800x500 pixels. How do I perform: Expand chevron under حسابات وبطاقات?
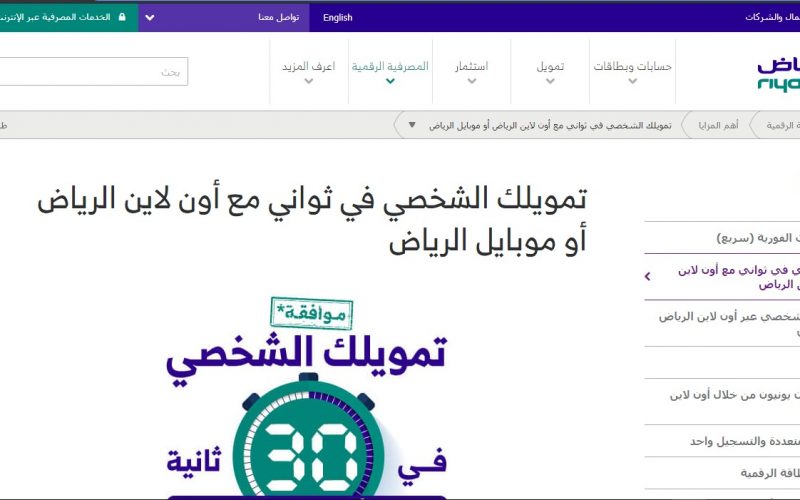click(x=633, y=81)
